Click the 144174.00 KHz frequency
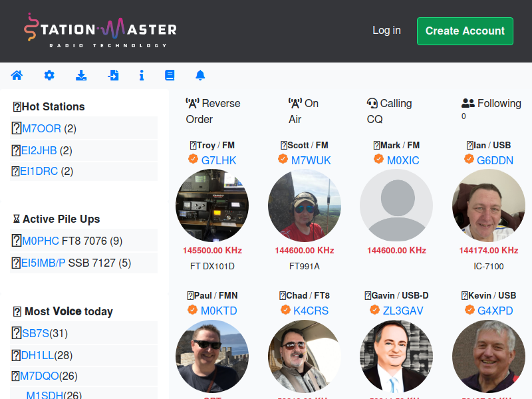This screenshot has width=532, height=399. 489,251
